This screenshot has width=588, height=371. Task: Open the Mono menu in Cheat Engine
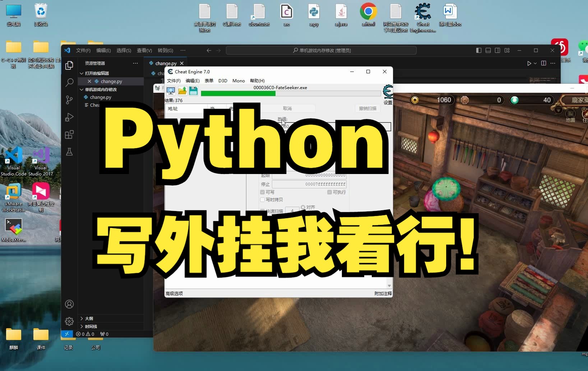[x=239, y=81]
